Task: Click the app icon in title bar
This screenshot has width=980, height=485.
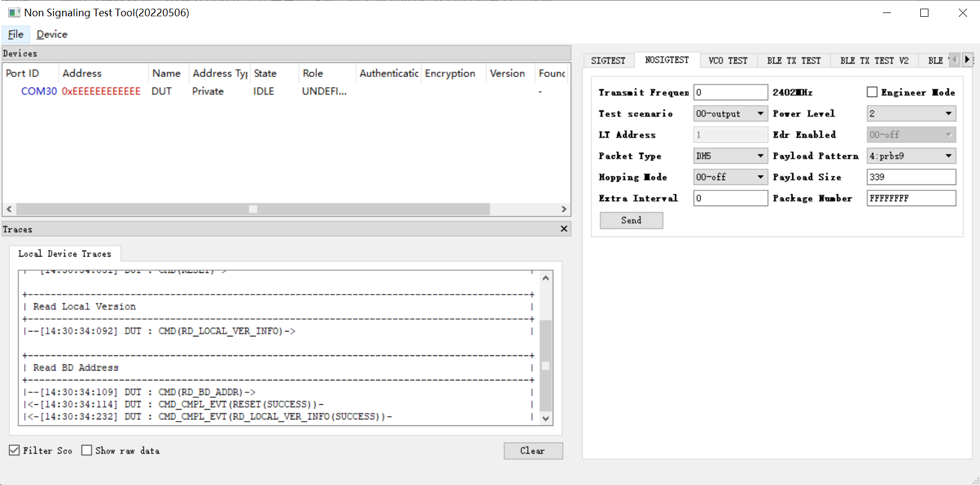Action: pos(14,12)
